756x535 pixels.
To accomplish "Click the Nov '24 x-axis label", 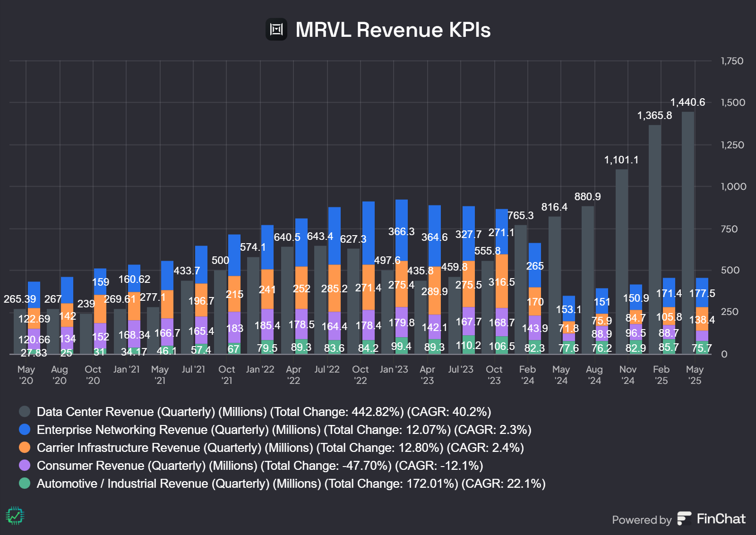I will coord(628,375).
